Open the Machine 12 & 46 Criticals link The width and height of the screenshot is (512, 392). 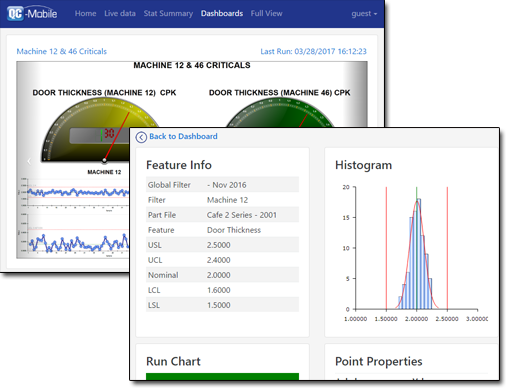(x=62, y=51)
